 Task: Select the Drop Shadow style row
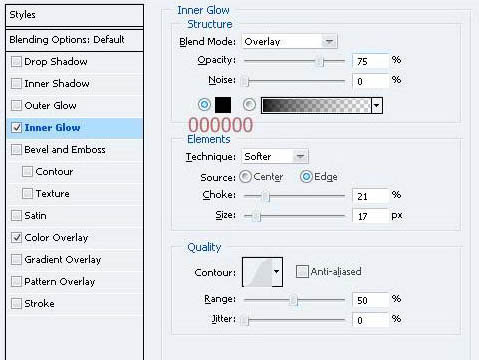coord(75,62)
